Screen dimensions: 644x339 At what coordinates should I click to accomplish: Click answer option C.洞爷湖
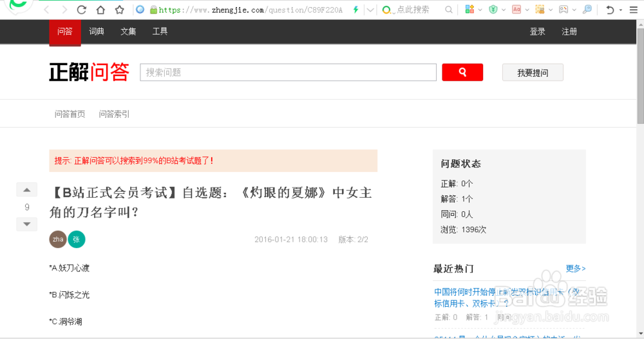pyautogui.click(x=65, y=322)
